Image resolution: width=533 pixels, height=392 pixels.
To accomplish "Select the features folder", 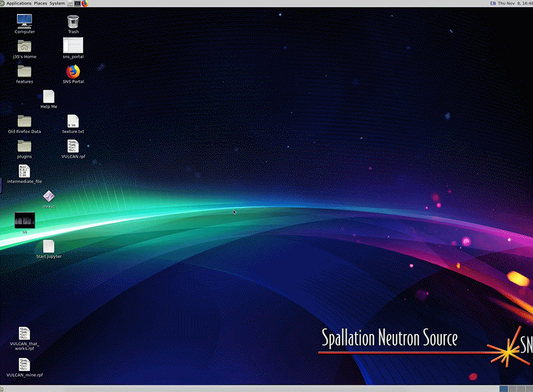I will coord(24,72).
